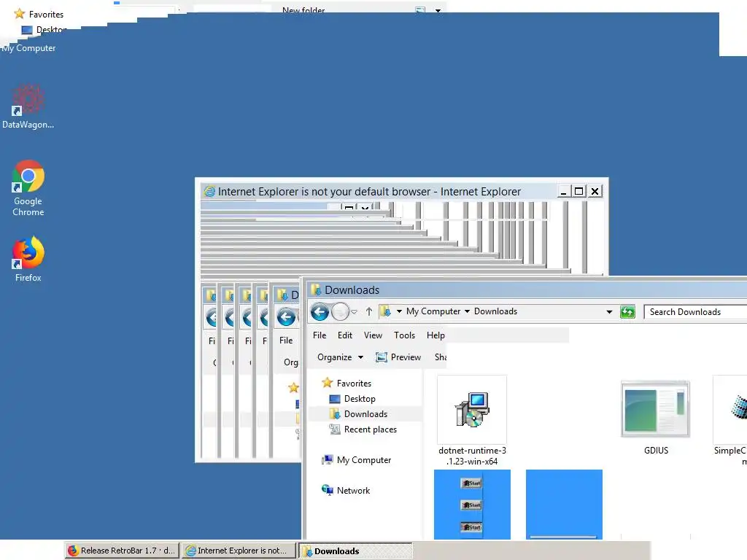Open the DataWagon desktop shortcut
This screenshot has height=560, width=747.
[x=28, y=106]
